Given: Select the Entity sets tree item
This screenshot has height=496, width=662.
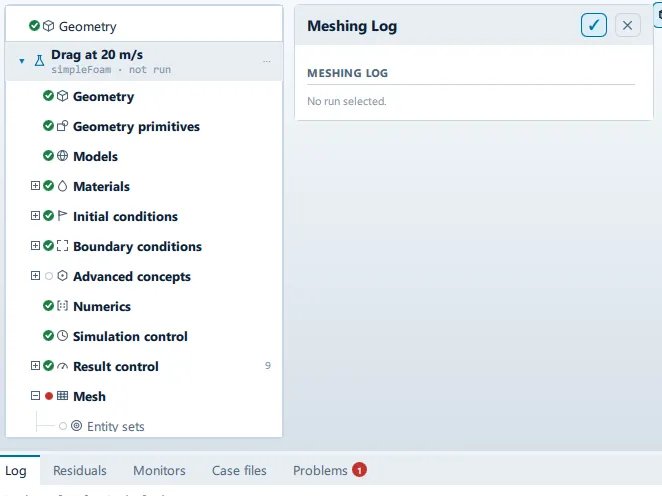Looking at the screenshot, I should [144, 426].
